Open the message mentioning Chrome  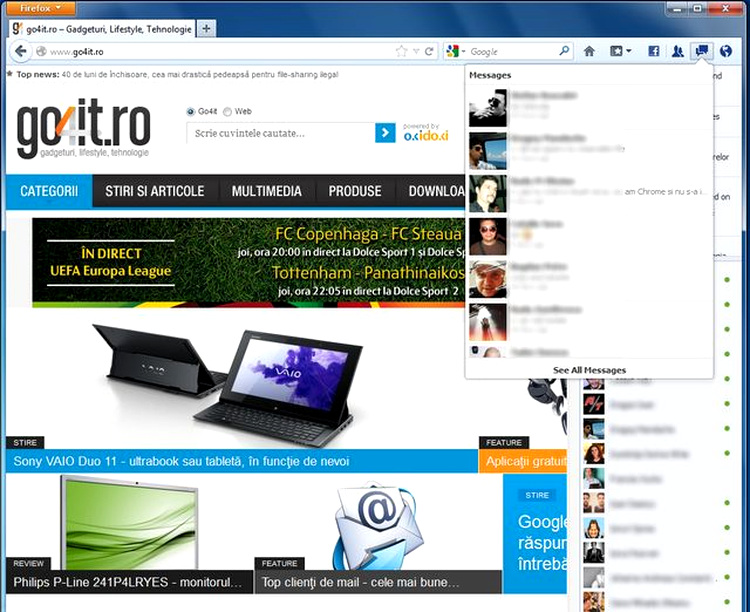coord(589,193)
